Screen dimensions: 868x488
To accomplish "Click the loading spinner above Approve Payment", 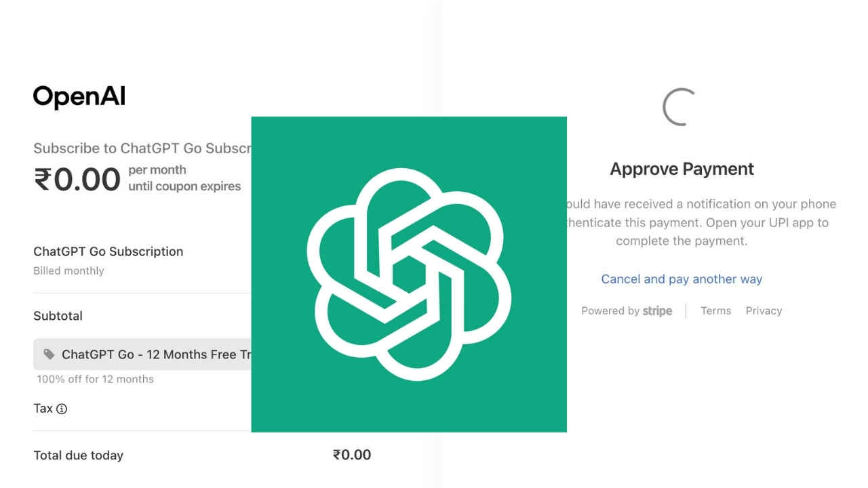I will (679, 106).
